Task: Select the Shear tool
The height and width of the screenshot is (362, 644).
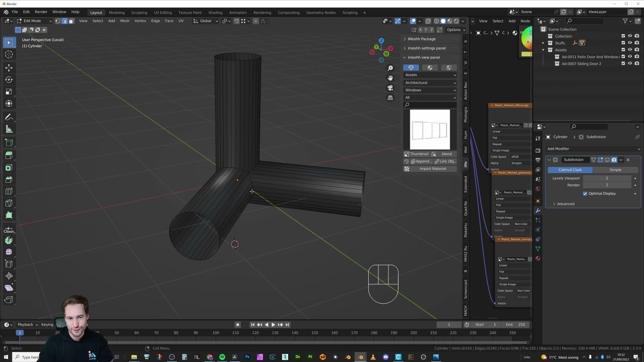Action: tap(9, 288)
